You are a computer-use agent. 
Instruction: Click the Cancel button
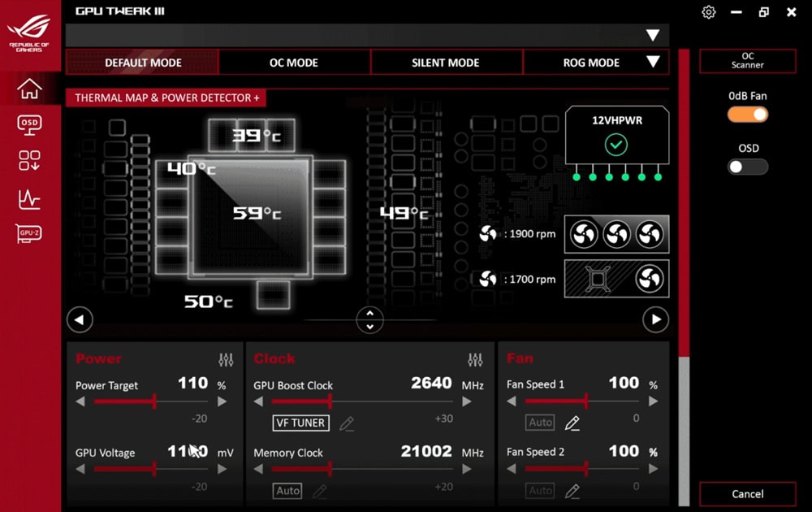coord(747,494)
